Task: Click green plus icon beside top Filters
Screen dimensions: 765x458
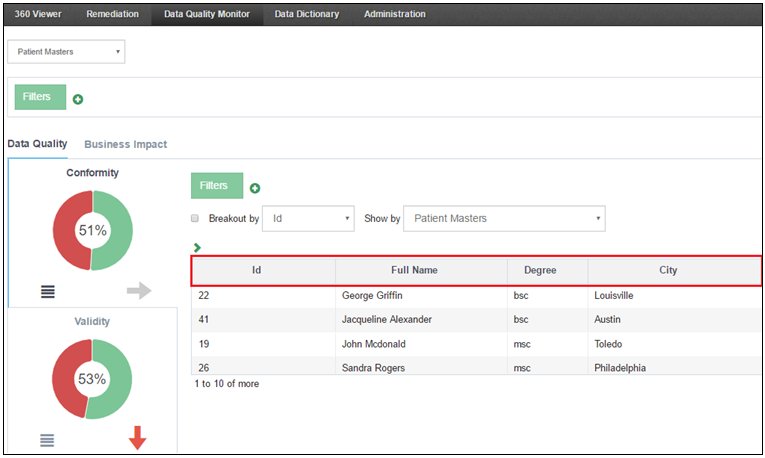Action: click(78, 99)
